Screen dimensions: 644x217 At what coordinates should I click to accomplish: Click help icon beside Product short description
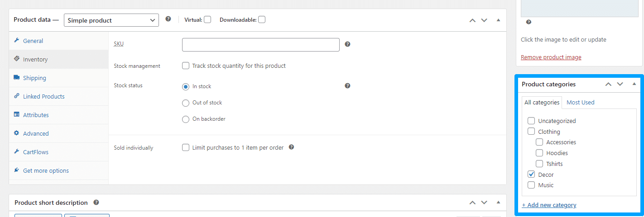pos(96,203)
